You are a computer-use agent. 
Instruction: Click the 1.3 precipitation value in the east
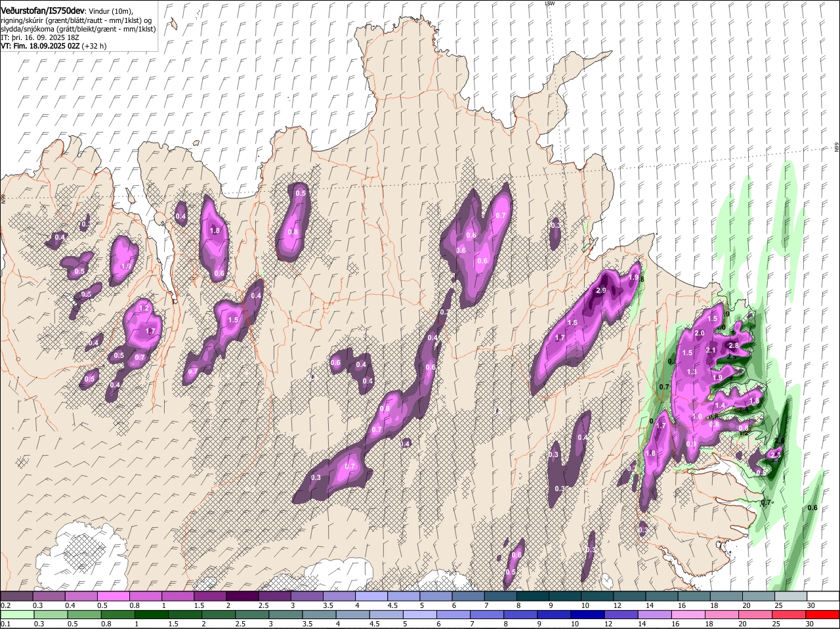[692, 372]
